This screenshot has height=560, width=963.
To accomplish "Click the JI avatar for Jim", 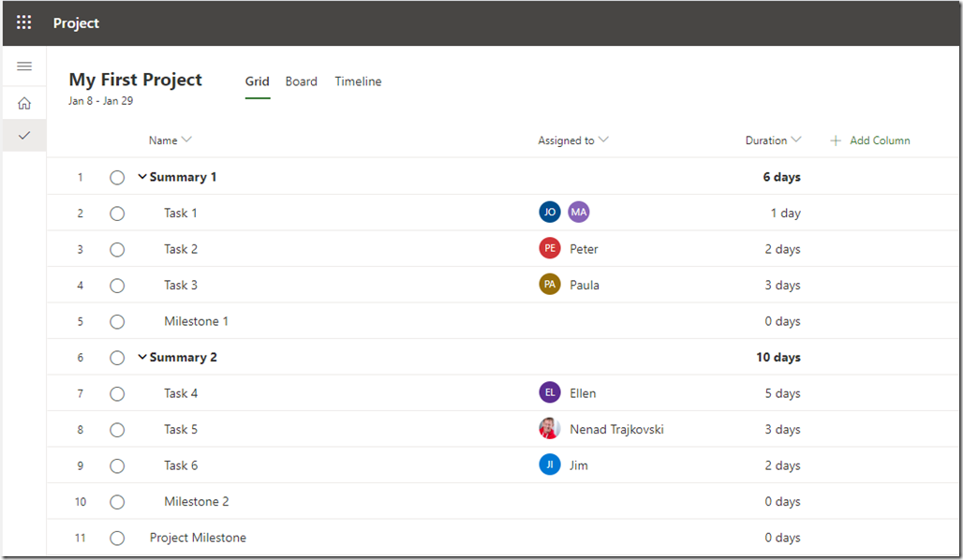I will 550,464.
